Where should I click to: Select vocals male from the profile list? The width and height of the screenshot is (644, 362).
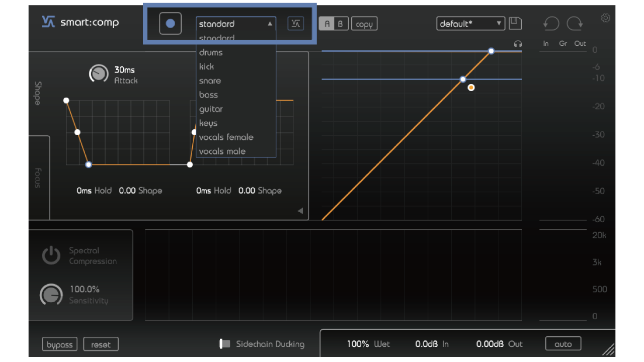pyautogui.click(x=222, y=151)
